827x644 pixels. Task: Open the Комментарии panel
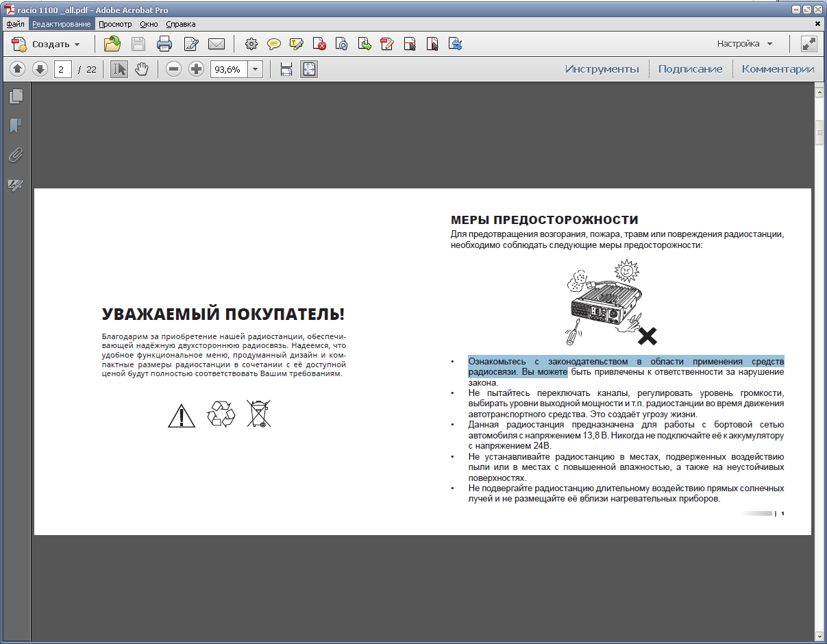[x=778, y=69]
